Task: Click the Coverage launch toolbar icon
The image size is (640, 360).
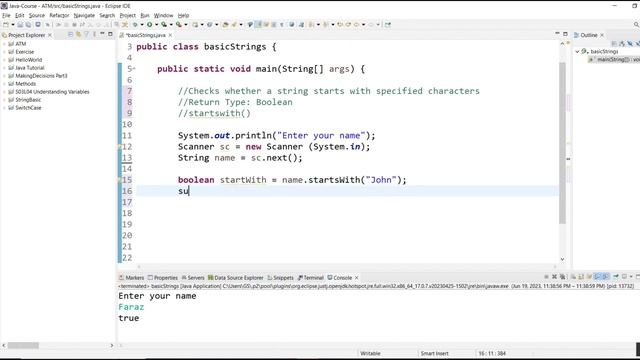Action: [x=164, y=24]
